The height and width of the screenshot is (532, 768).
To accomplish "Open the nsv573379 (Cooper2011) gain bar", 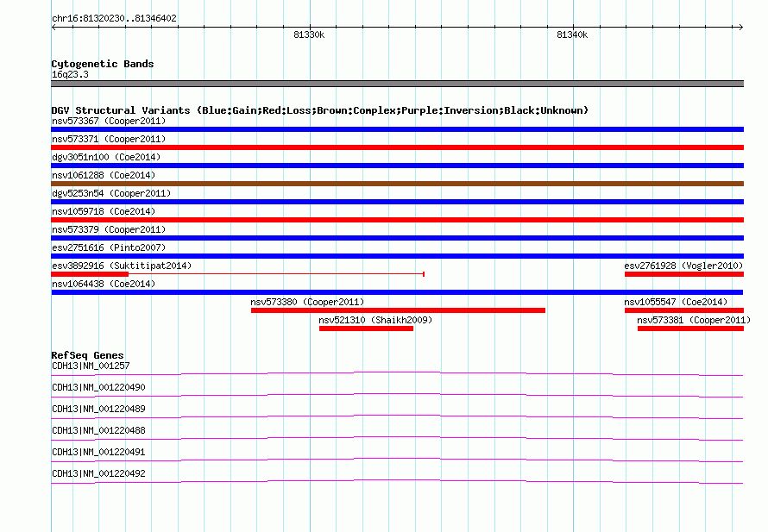I will pos(397,238).
